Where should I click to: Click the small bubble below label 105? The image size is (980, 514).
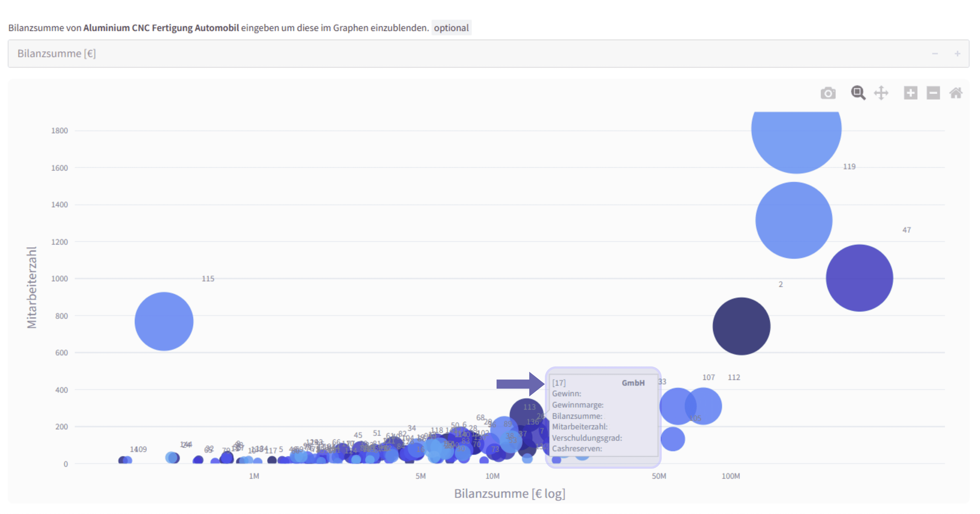click(x=673, y=439)
